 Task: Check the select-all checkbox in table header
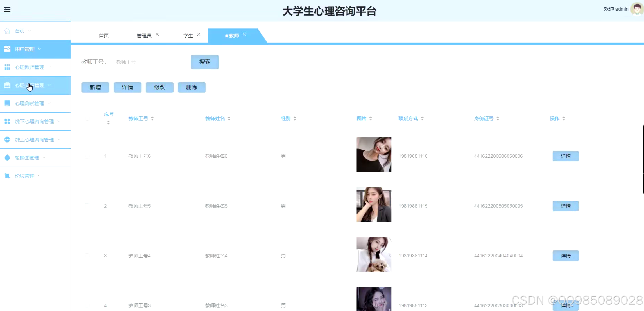tap(87, 118)
